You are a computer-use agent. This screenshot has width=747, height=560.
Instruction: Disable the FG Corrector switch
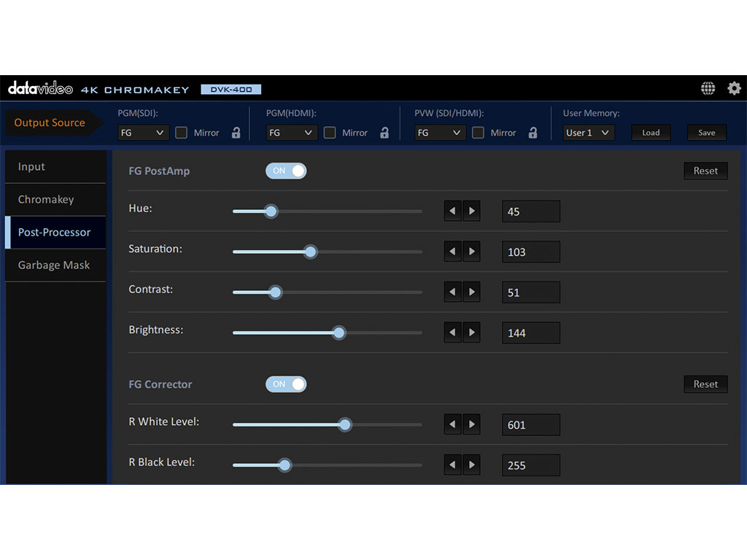point(286,384)
